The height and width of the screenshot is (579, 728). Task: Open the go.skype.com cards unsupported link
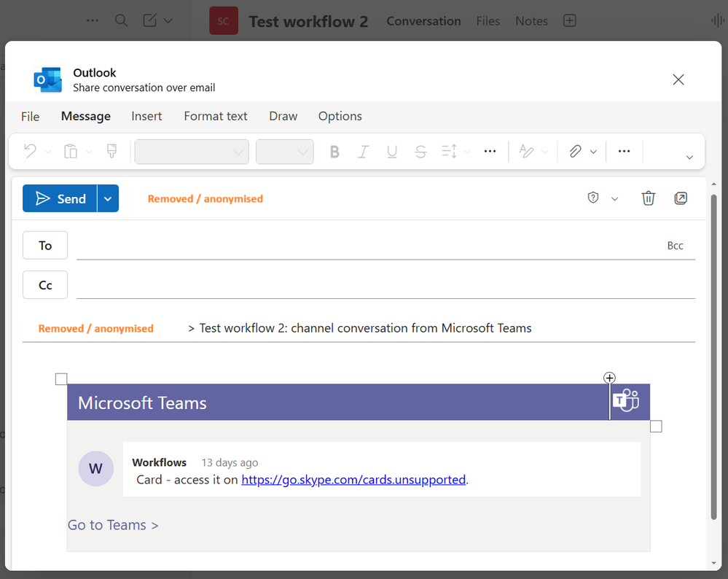pos(353,480)
